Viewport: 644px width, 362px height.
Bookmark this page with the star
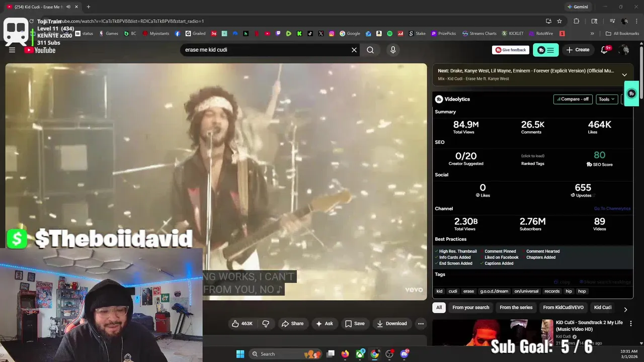(559, 21)
